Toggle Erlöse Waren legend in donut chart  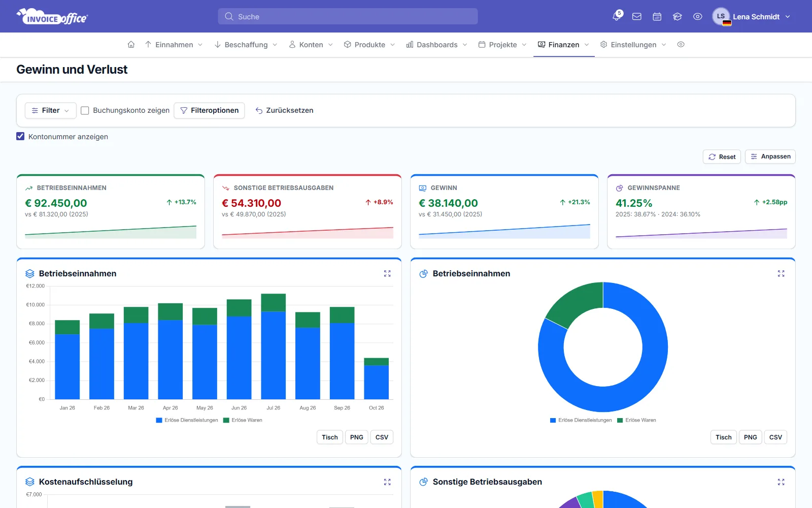click(x=636, y=420)
